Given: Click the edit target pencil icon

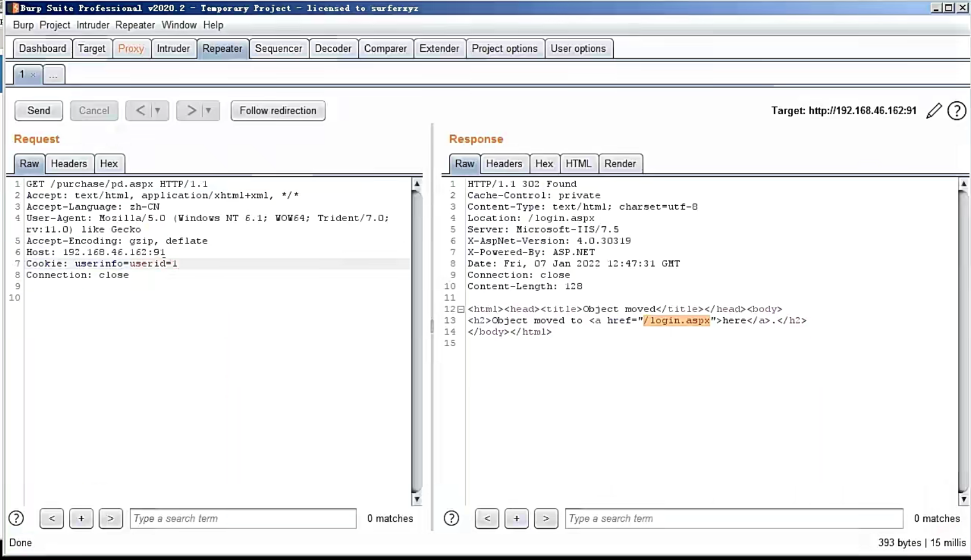Looking at the screenshot, I should (x=934, y=111).
